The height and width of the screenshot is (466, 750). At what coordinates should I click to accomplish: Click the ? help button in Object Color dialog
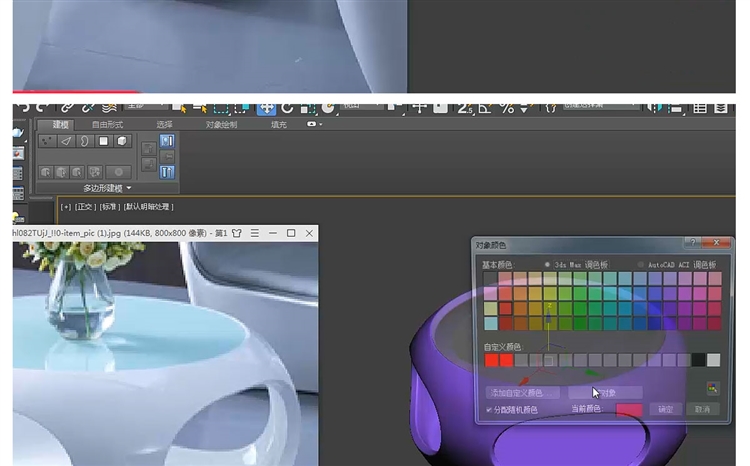coord(693,243)
